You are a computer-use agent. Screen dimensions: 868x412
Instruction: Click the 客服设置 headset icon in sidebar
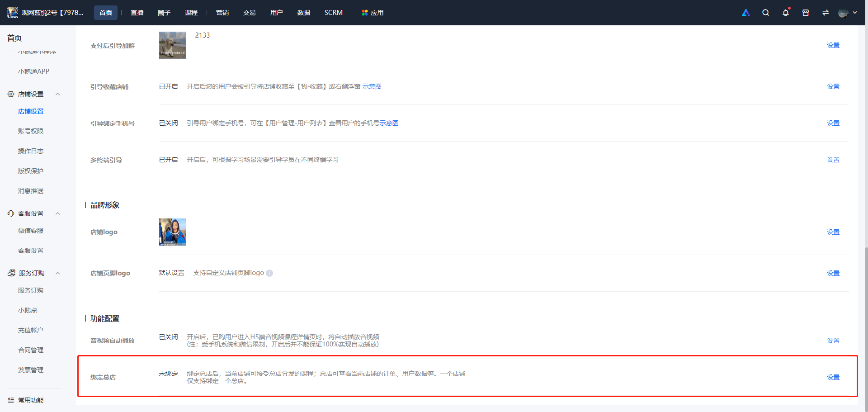11,213
